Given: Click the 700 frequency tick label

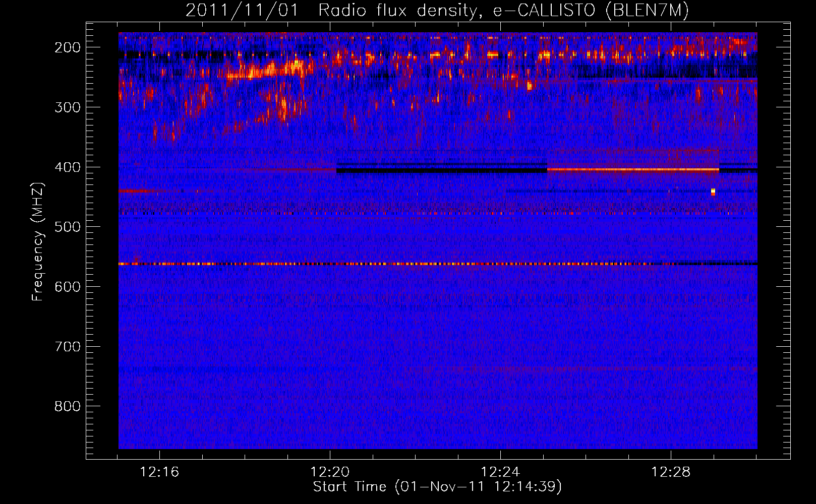Looking at the screenshot, I should (x=68, y=346).
